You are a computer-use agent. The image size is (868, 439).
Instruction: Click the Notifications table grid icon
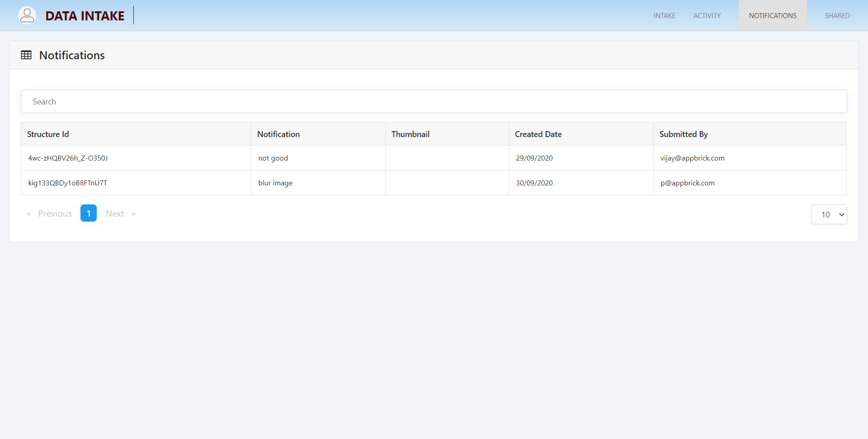26,55
